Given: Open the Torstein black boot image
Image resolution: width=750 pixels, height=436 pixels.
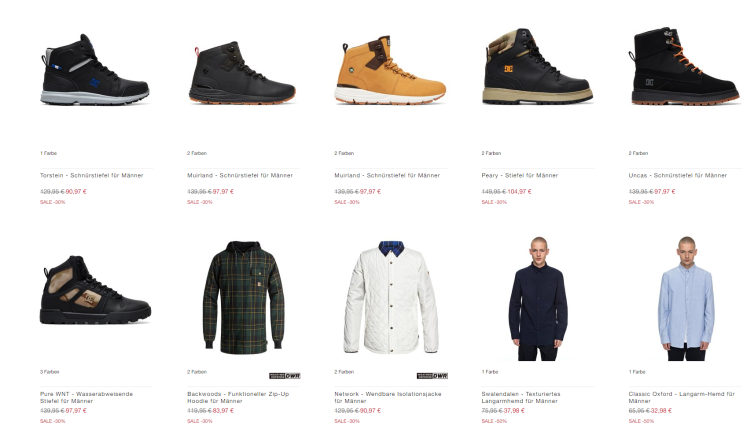Looking at the screenshot, I should pyautogui.click(x=95, y=70).
